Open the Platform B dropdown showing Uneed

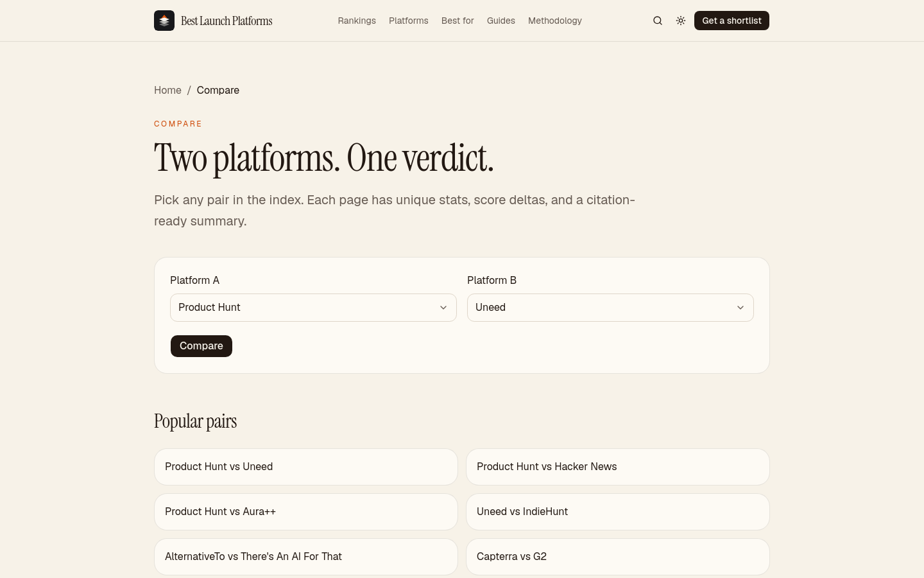610,308
